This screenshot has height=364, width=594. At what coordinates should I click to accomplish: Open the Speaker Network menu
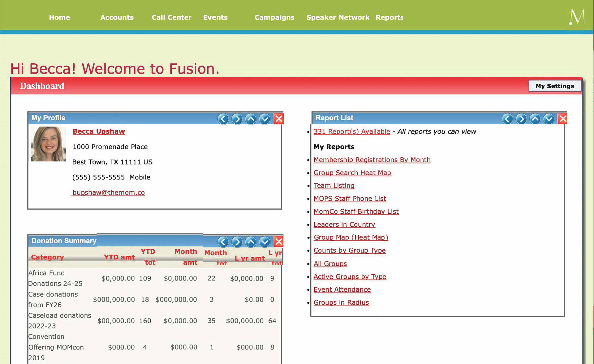tap(337, 17)
